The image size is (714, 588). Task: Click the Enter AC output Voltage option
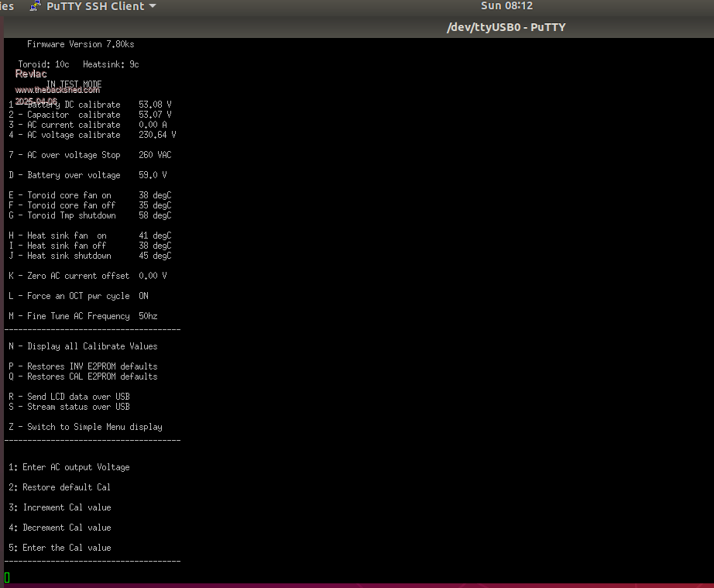tap(69, 467)
